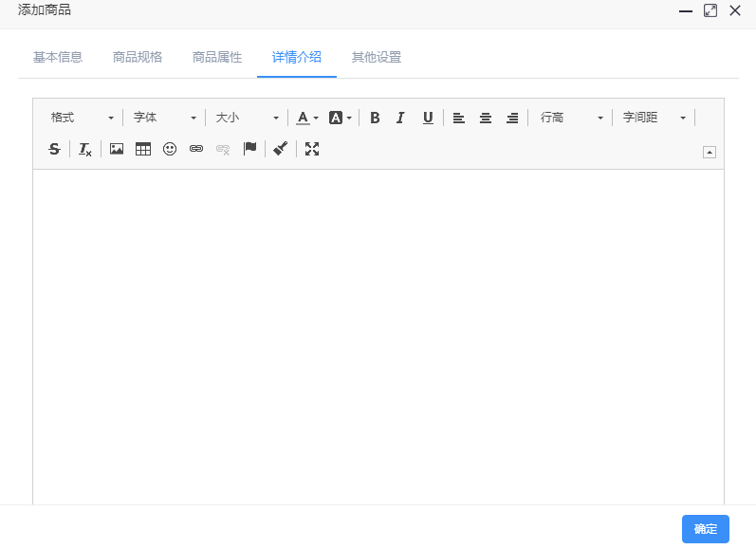Image resolution: width=756 pixels, height=549 pixels.
Task: Open the text color picker
Action: [303, 118]
